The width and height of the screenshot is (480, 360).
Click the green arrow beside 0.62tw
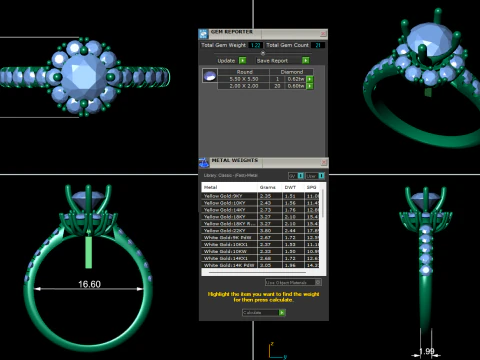click(310, 79)
